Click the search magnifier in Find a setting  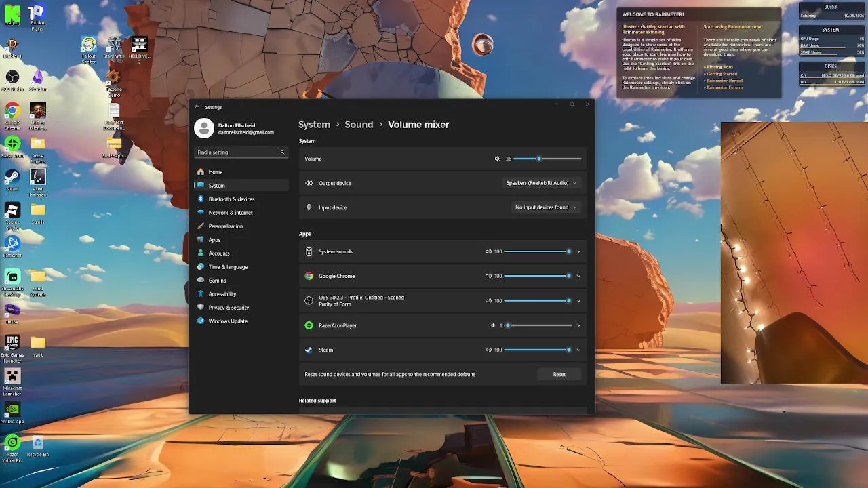coord(282,152)
